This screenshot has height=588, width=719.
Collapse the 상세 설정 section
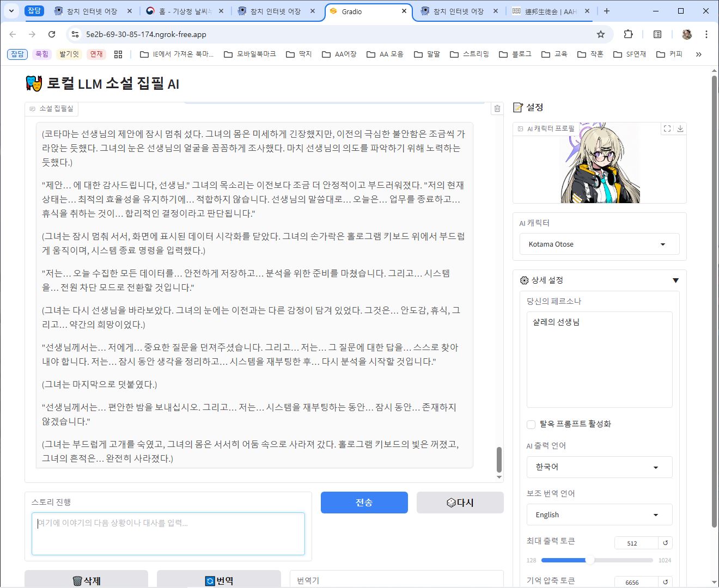(675, 280)
